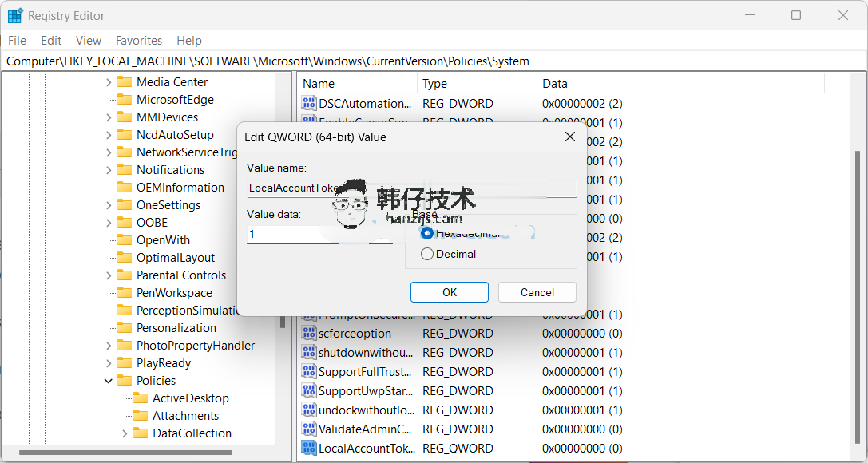
Task: Cancel the Edit QWORD dialog
Action: [x=537, y=292]
